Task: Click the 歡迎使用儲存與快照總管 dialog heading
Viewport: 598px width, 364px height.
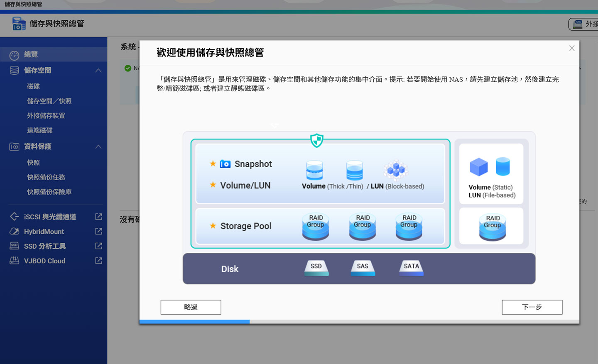Action: point(210,53)
